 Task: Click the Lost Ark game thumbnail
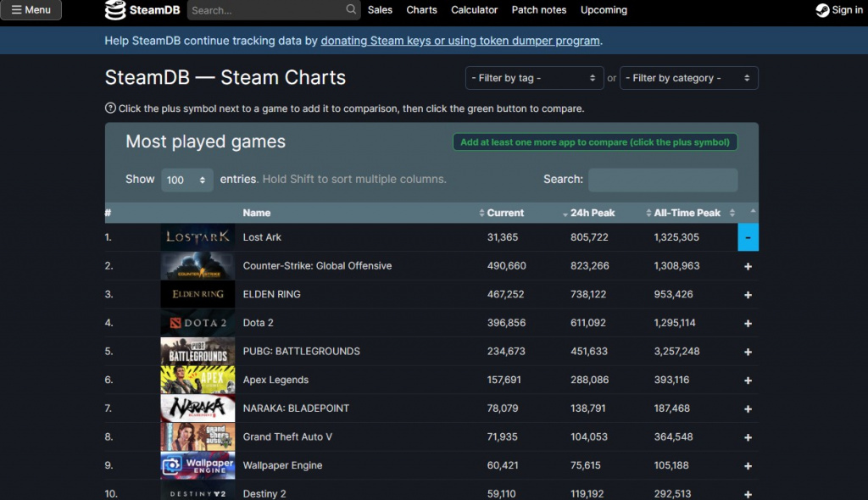tap(198, 237)
